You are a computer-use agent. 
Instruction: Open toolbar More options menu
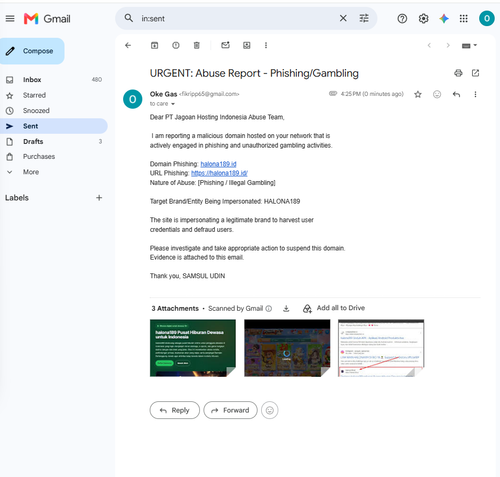click(x=266, y=45)
